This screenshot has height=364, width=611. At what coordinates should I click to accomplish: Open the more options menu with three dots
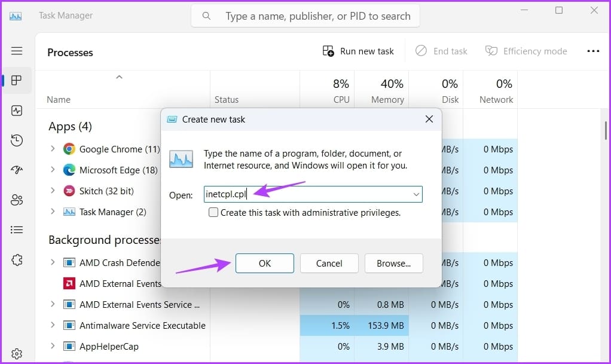coord(593,51)
